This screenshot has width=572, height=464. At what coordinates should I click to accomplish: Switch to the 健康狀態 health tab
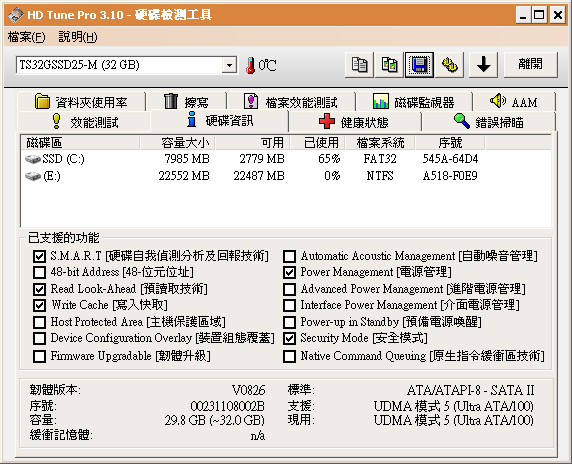pos(355,122)
